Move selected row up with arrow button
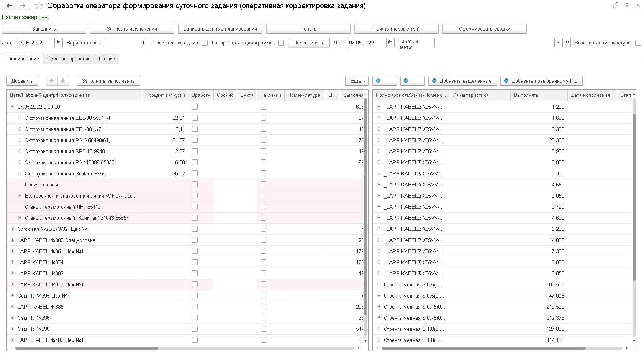The image size is (644, 358). pyautogui.click(x=51, y=81)
